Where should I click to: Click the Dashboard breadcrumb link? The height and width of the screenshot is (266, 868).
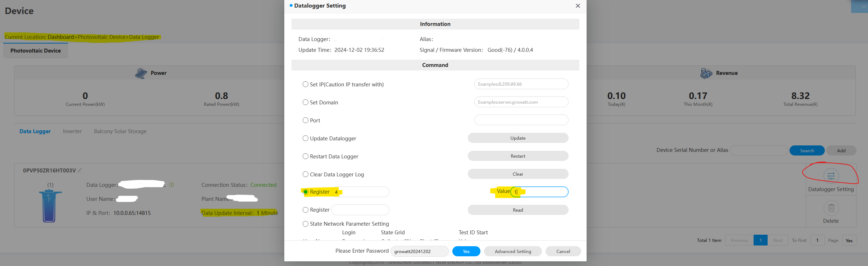tap(60, 37)
